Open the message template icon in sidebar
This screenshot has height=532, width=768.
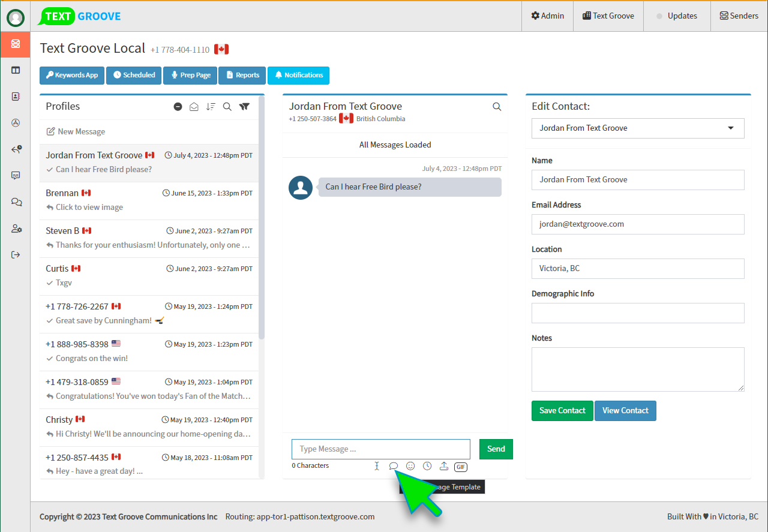tap(16, 176)
